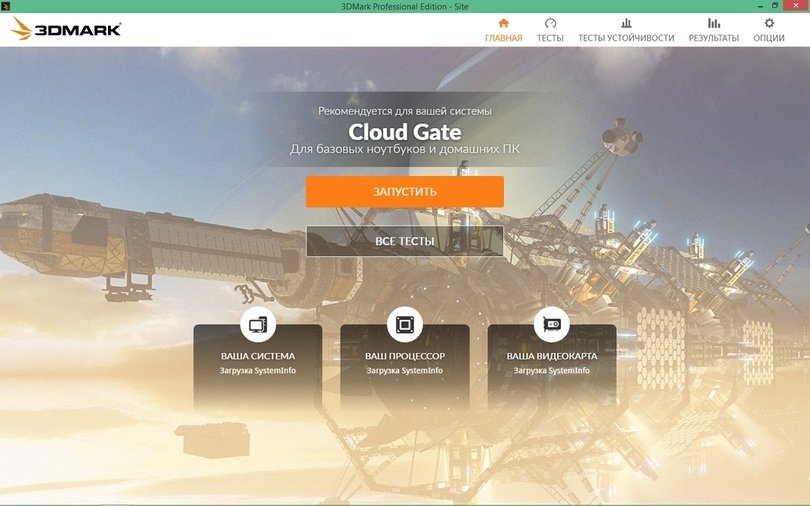The image size is (810, 506).
Task: Click the bar chart icon above ТЕСТЫ УСТОЙЧИВОСТИ
Action: pyautogui.click(x=626, y=23)
